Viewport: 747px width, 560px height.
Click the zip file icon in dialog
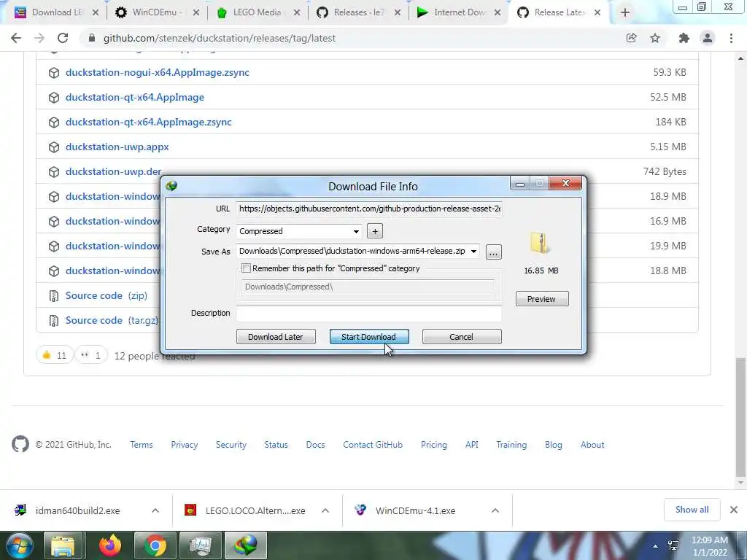[540, 244]
